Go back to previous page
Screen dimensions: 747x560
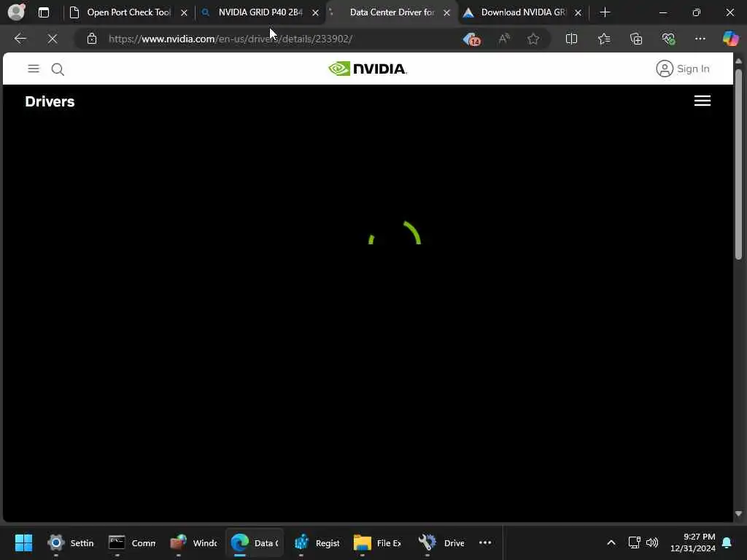click(x=20, y=39)
